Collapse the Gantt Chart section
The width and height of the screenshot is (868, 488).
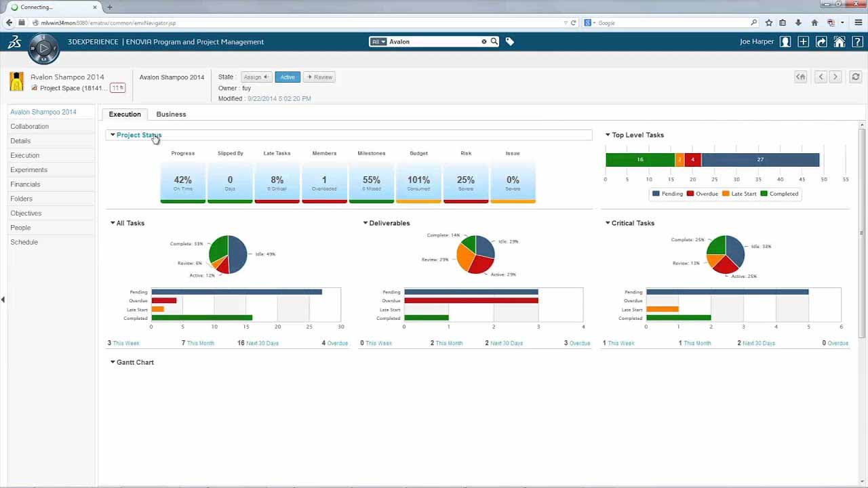pyautogui.click(x=113, y=363)
